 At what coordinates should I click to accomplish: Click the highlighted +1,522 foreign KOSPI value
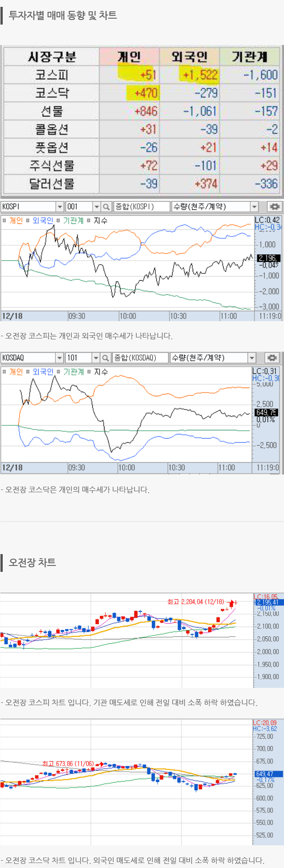click(x=200, y=75)
